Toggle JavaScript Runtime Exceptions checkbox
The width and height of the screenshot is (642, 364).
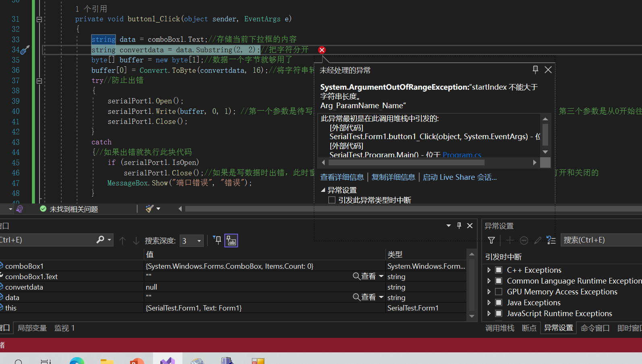point(499,313)
